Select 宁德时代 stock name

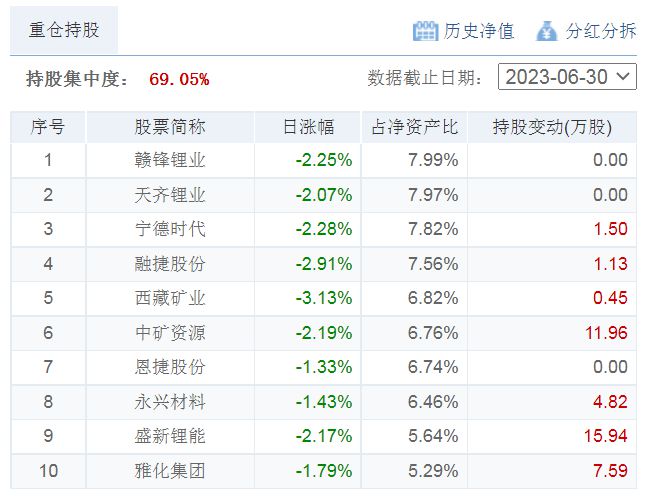[170, 229]
